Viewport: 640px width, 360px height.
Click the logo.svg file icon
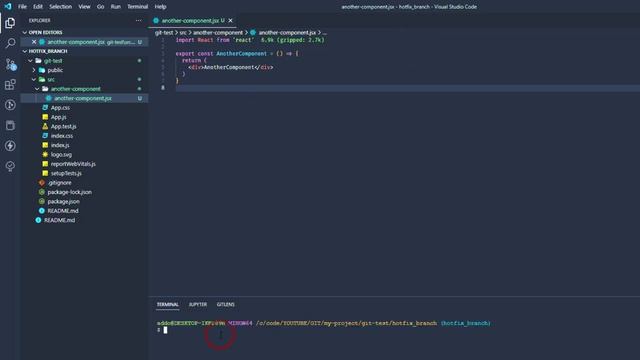(x=45, y=154)
